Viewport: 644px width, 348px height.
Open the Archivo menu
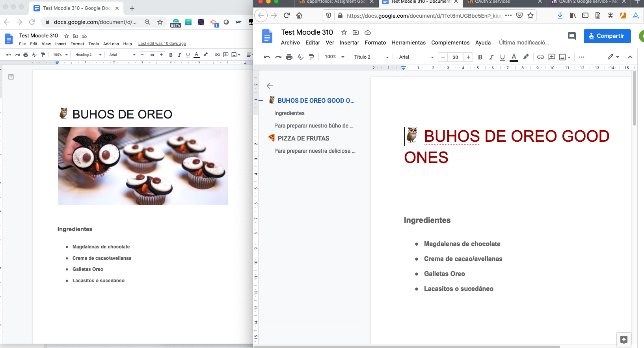tap(290, 43)
